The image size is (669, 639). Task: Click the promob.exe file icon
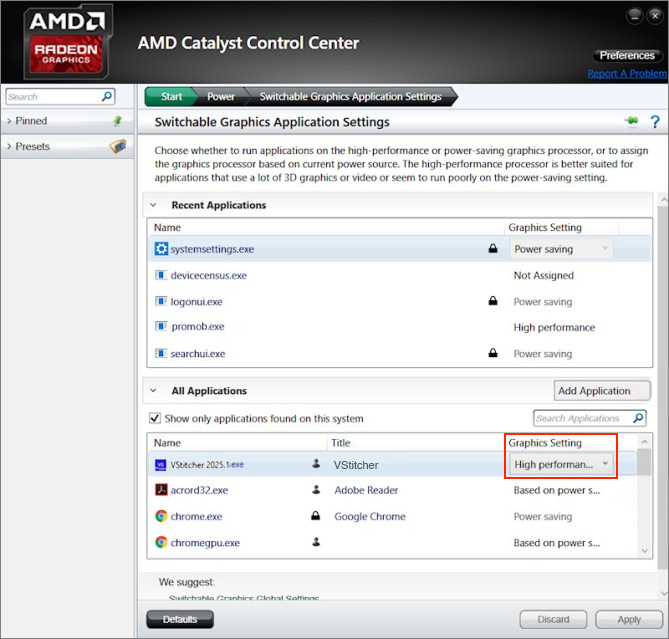coord(160,326)
